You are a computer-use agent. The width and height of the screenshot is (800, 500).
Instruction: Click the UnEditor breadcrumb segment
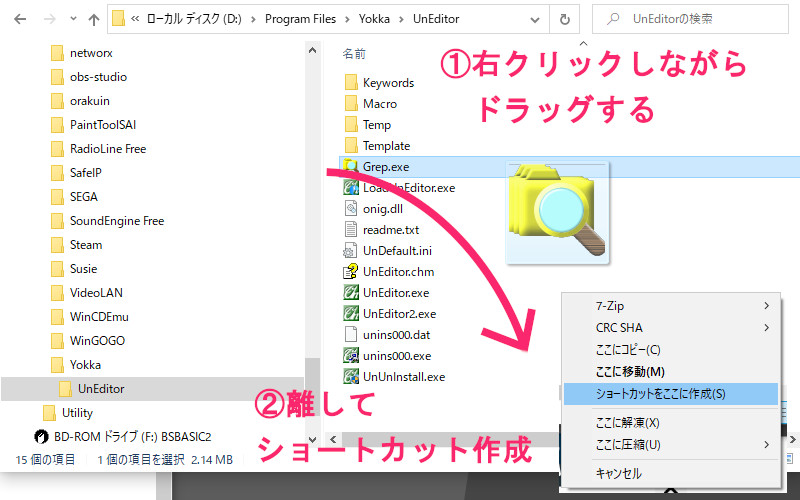pyautogui.click(x=436, y=19)
